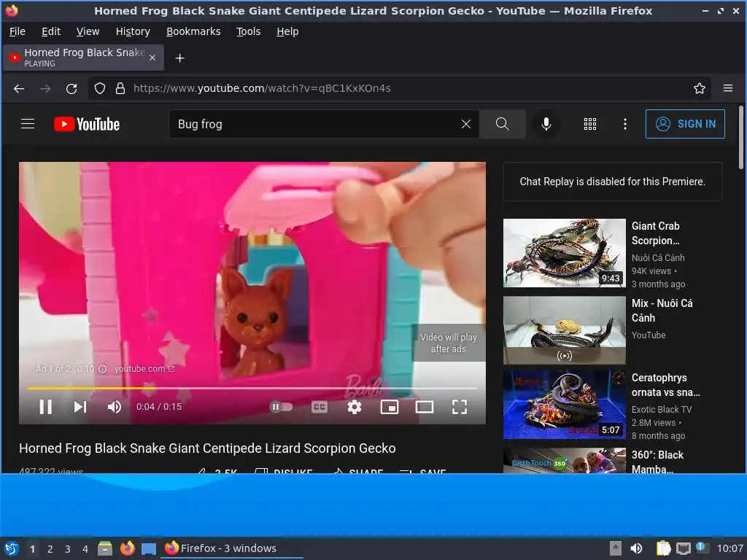Click 360°: Black Mamba video title
This screenshot has width=747, height=560.
(657, 462)
